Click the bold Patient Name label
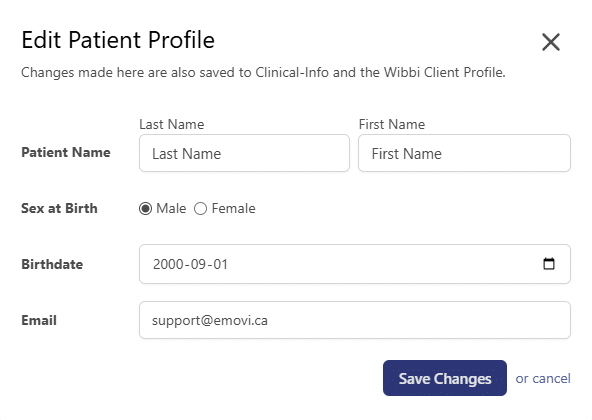592x420 pixels. 66,153
